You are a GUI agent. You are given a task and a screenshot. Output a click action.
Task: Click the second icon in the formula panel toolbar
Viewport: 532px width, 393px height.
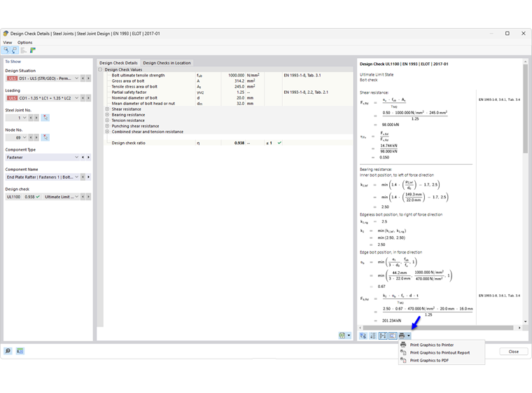click(373, 336)
